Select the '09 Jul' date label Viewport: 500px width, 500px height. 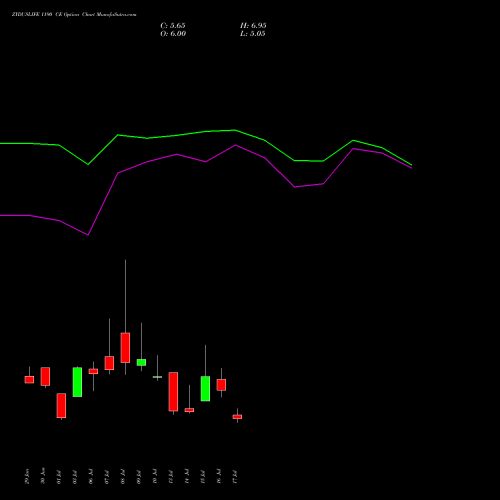[139, 477]
